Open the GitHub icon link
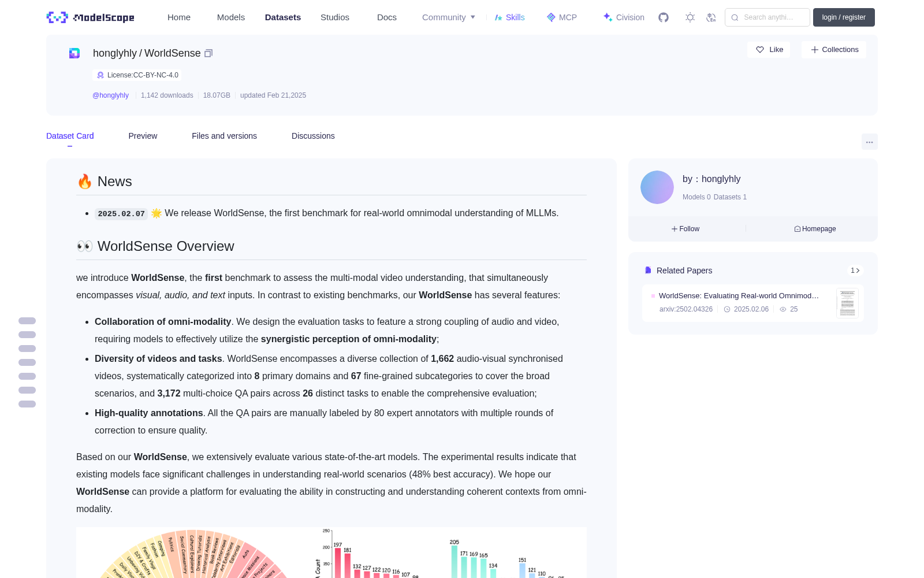Screen dimensions: 924x578 (x=664, y=17)
